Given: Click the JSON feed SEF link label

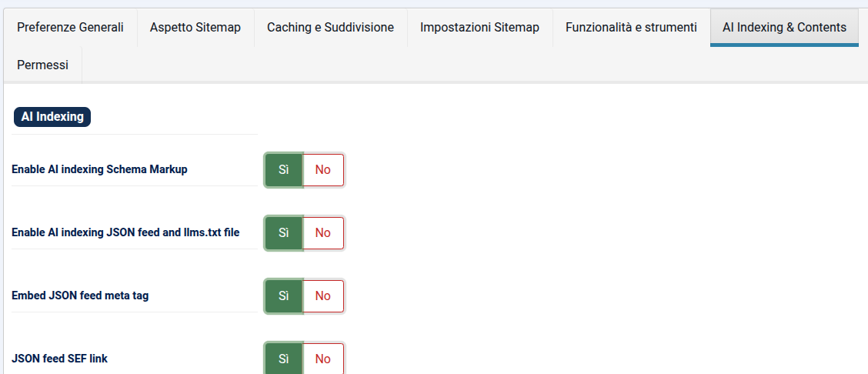Looking at the screenshot, I should click(60, 359).
